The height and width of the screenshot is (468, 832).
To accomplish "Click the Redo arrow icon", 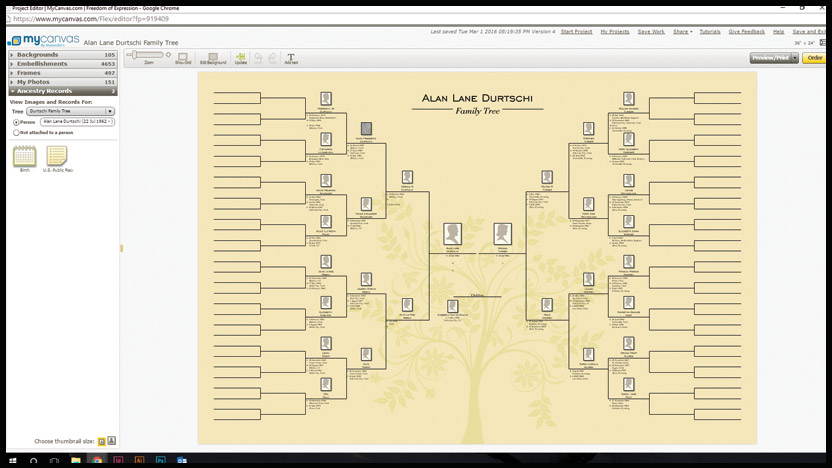I will click(x=272, y=58).
